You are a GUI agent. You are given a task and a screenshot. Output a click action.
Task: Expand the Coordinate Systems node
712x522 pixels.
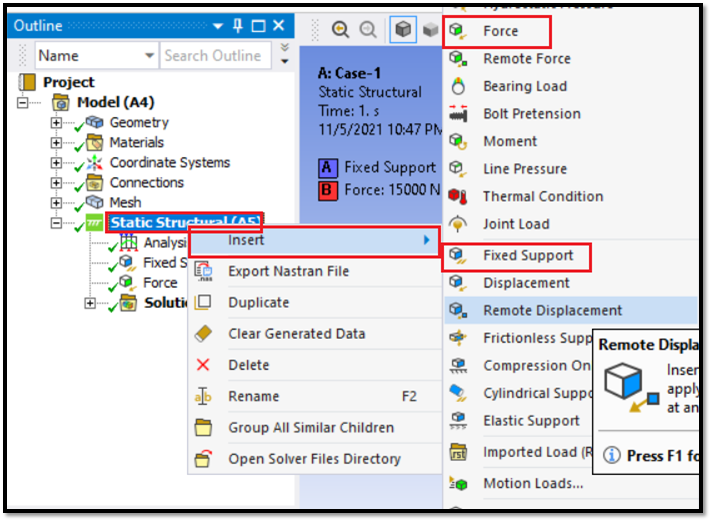click(x=56, y=163)
